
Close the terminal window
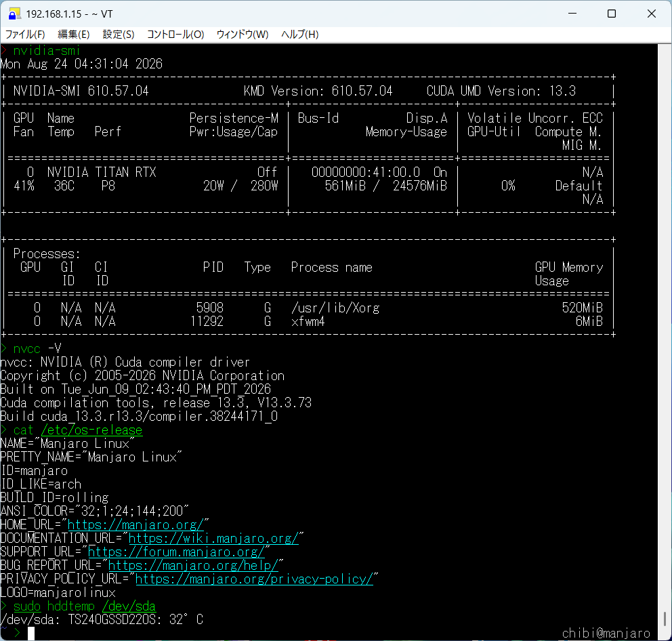click(652, 14)
